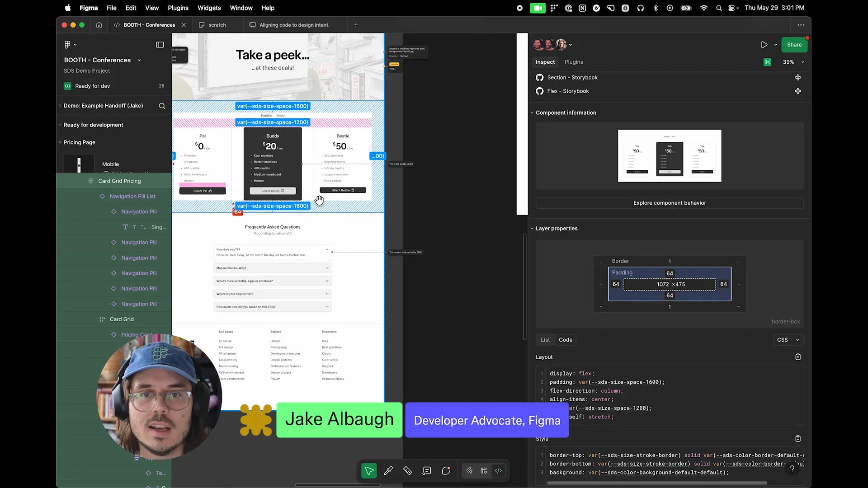868x488 pixels.
Task: Toggle the left sidebar panel
Action: click(160, 44)
